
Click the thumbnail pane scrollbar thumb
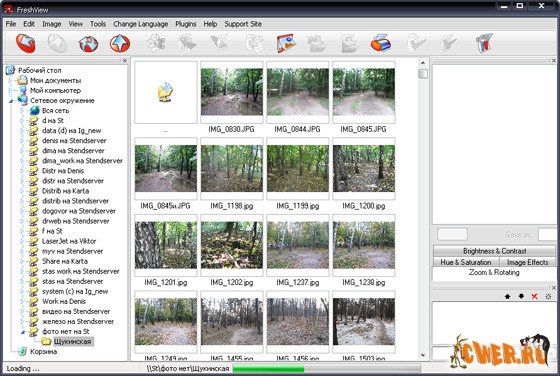tap(423, 74)
